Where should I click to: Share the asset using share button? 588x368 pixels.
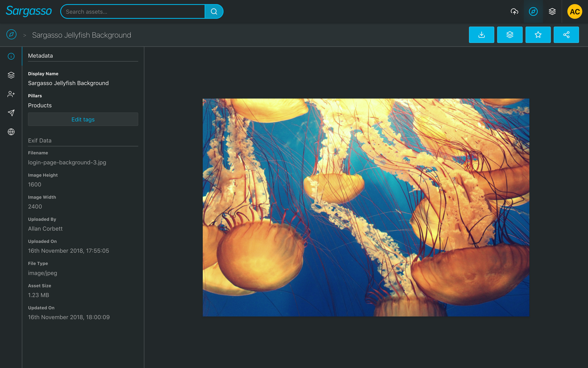click(566, 35)
